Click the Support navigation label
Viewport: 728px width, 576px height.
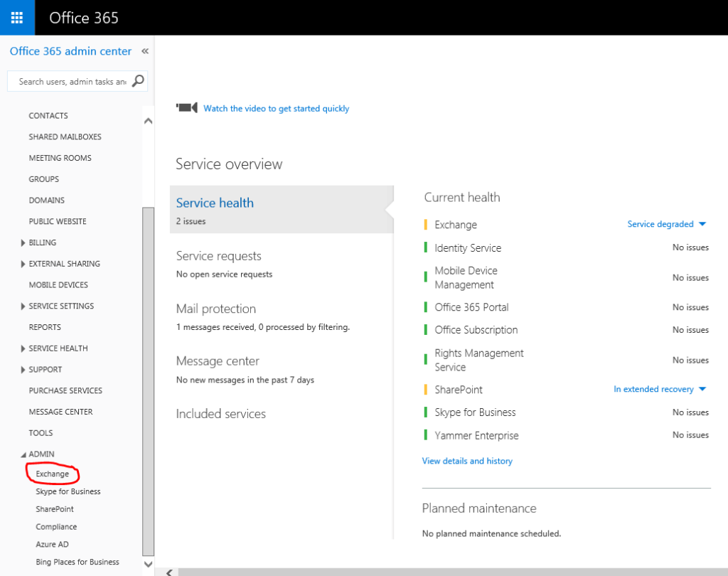pos(45,370)
